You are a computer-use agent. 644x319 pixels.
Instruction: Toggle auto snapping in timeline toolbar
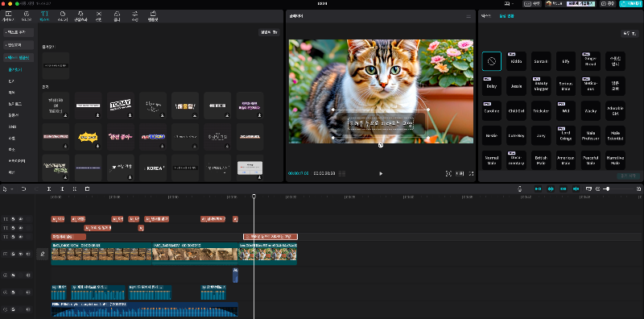(x=551, y=189)
